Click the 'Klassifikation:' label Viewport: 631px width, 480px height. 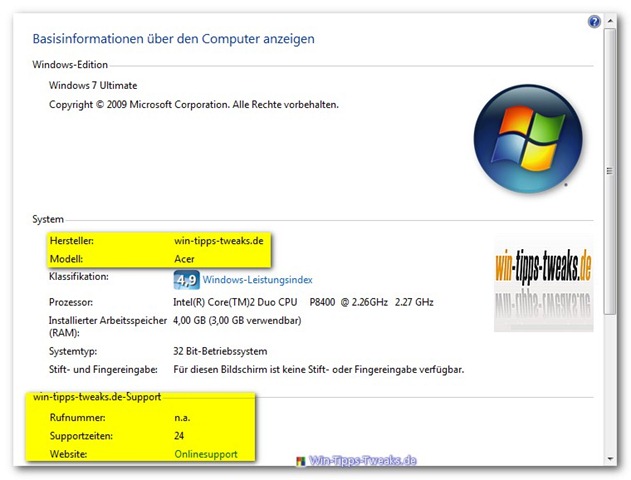click(x=78, y=277)
